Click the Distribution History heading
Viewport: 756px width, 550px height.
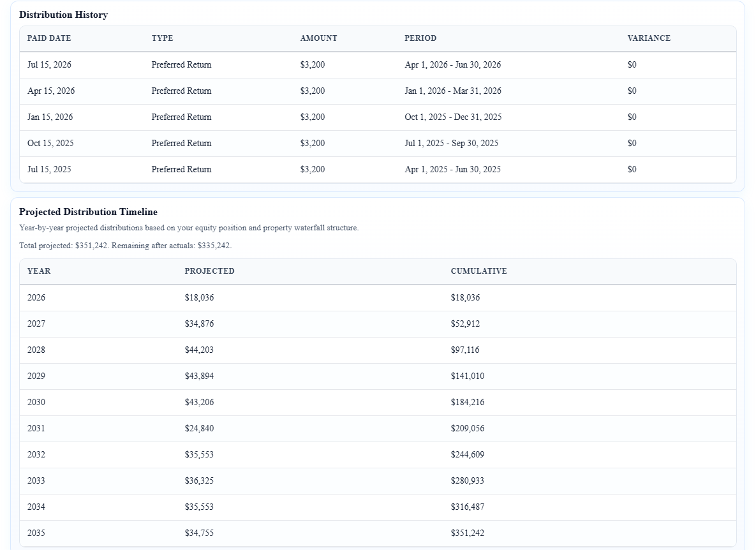(64, 15)
